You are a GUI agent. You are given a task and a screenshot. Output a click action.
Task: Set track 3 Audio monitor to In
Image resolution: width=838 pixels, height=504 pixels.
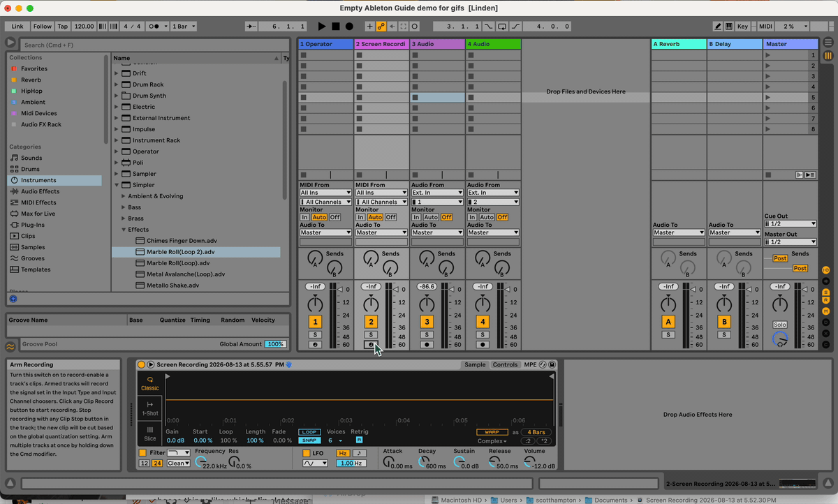click(x=417, y=217)
